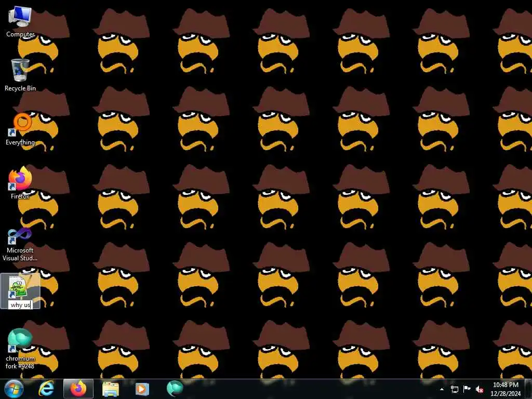Open Windows Explorer from the taskbar
532x399 pixels.
(111, 389)
